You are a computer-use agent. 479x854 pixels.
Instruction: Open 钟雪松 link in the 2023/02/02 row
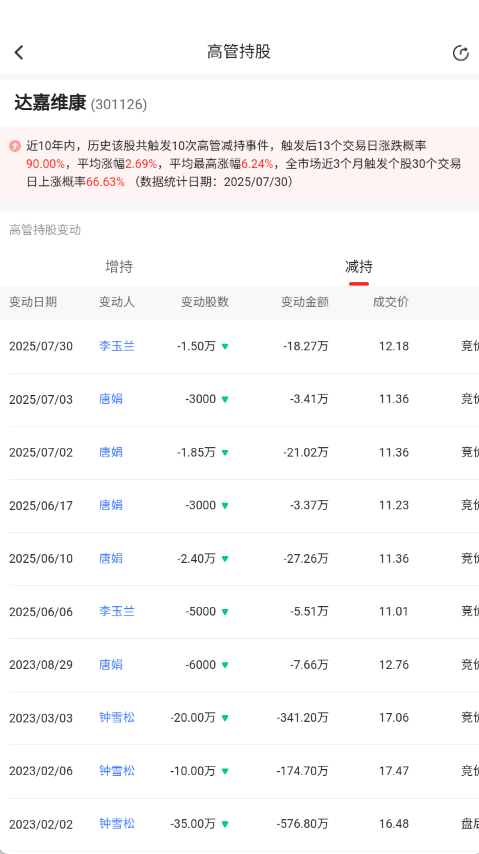pyautogui.click(x=117, y=824)
